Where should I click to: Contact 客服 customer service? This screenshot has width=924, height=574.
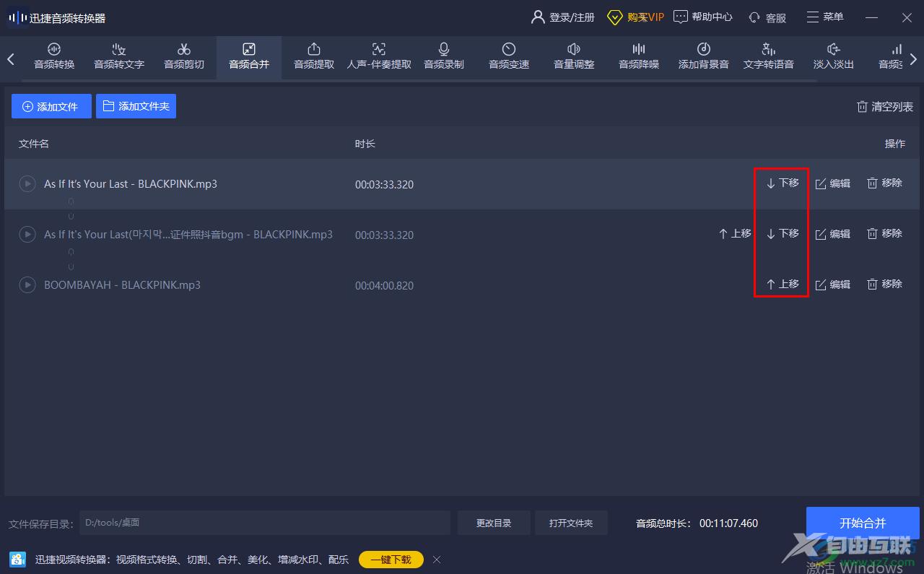767,17
